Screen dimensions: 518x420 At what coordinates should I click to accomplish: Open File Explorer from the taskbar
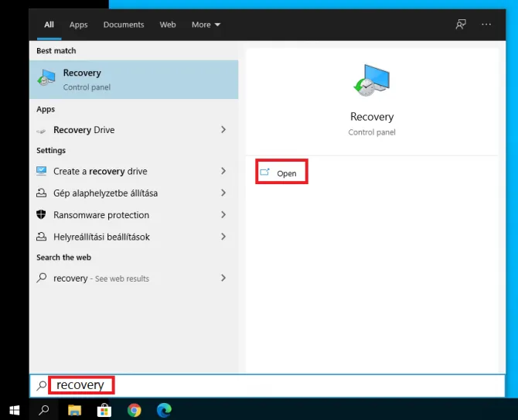(x=74, y=410)
